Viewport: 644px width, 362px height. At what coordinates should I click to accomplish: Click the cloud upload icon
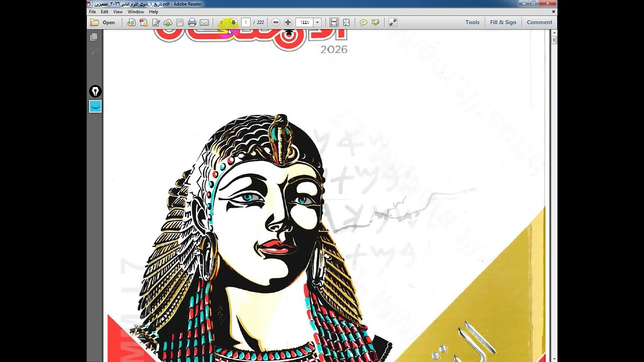(x=168, y=23)
